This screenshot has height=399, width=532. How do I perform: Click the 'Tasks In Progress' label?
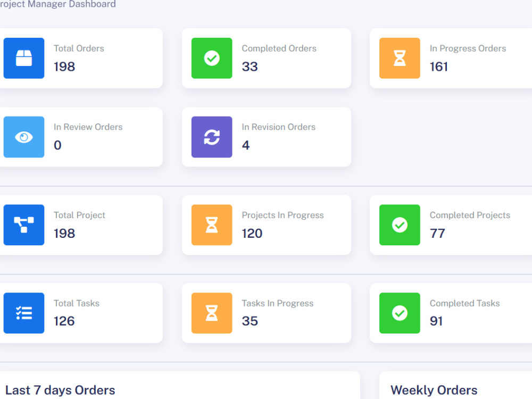pos(278,303)
